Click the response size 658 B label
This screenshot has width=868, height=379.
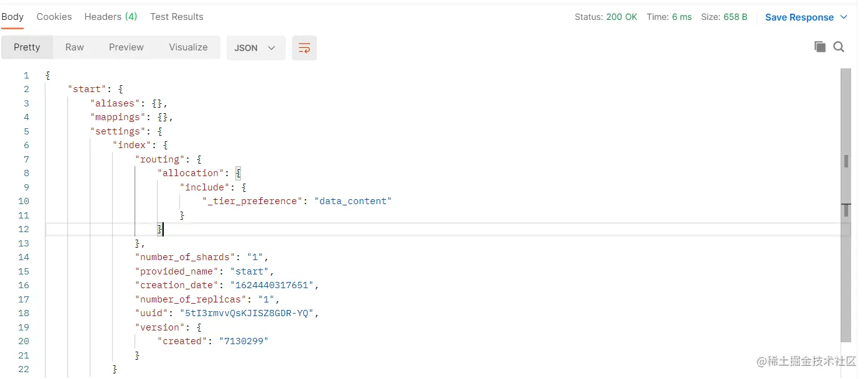(x=735, y=17)
